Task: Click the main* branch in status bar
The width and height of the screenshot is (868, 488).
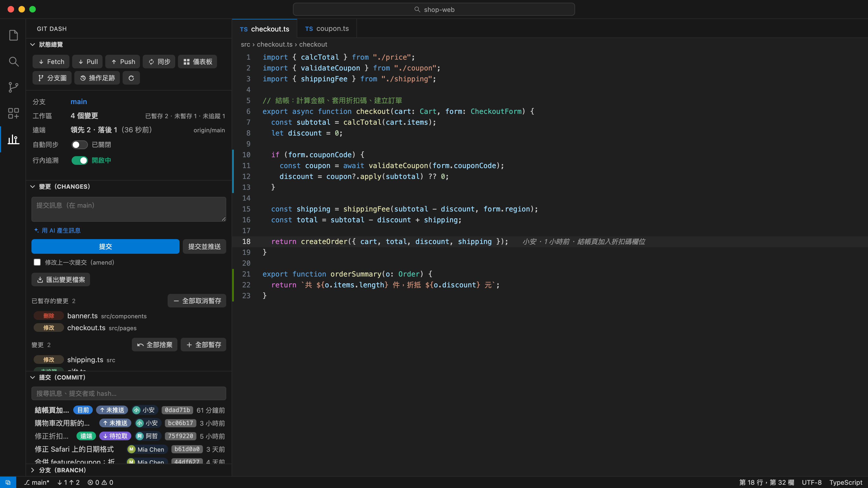Action: tap(37, 482)
